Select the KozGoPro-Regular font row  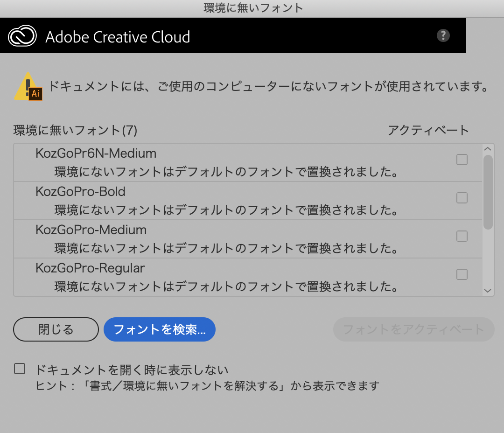(x=248, y=277)
